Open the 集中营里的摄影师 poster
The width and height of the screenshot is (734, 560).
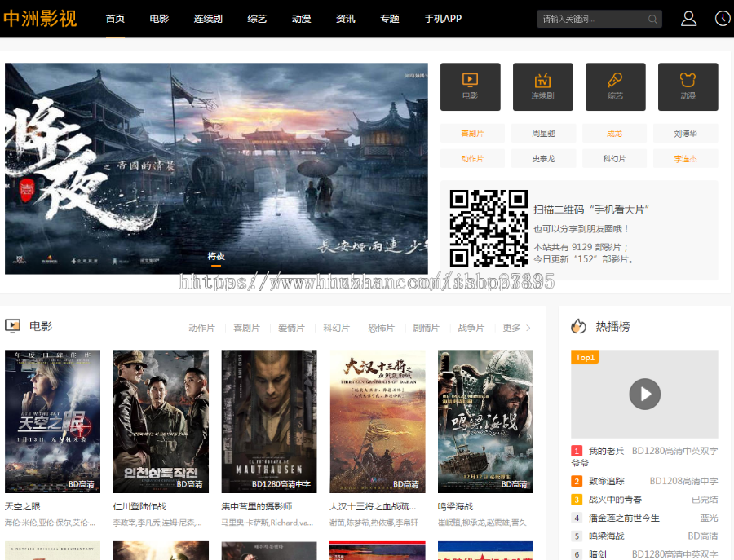(x=269, y=421)
